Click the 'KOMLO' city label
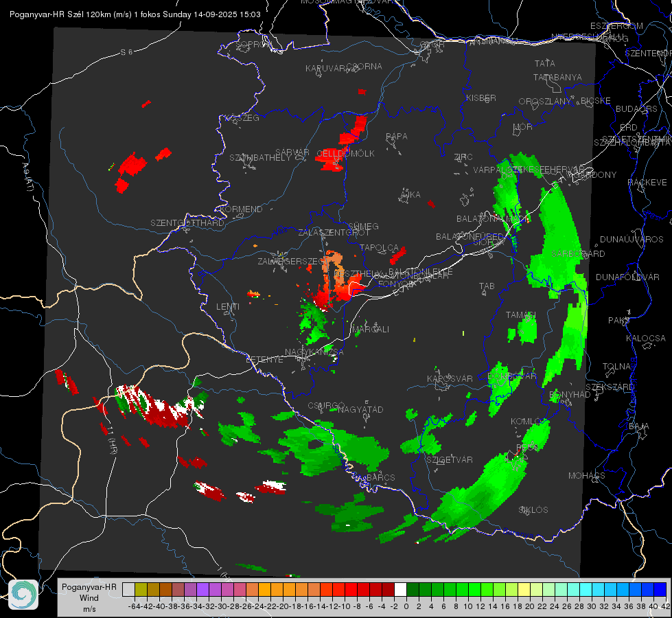Viewport: 672px width, 618px height. [x=525, y=422]
